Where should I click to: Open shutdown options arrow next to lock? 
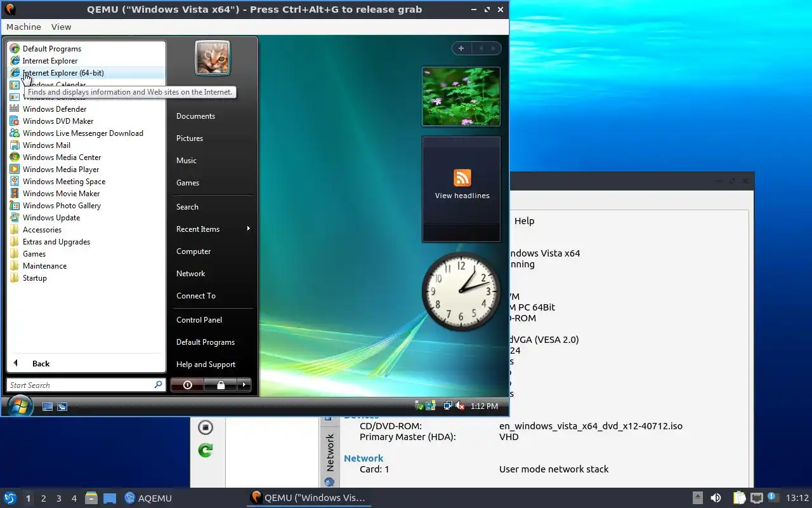coord(244,385)
